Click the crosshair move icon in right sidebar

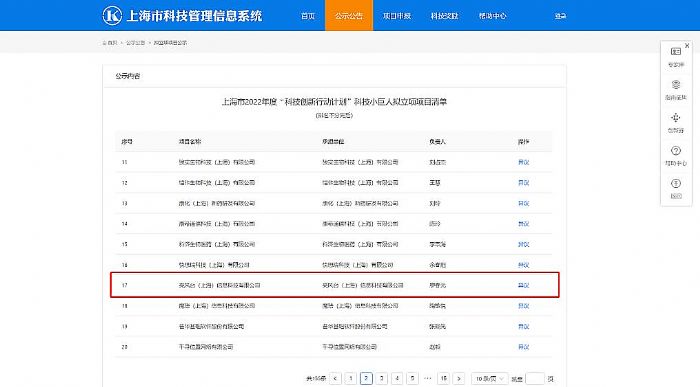(x=675, y=118)
